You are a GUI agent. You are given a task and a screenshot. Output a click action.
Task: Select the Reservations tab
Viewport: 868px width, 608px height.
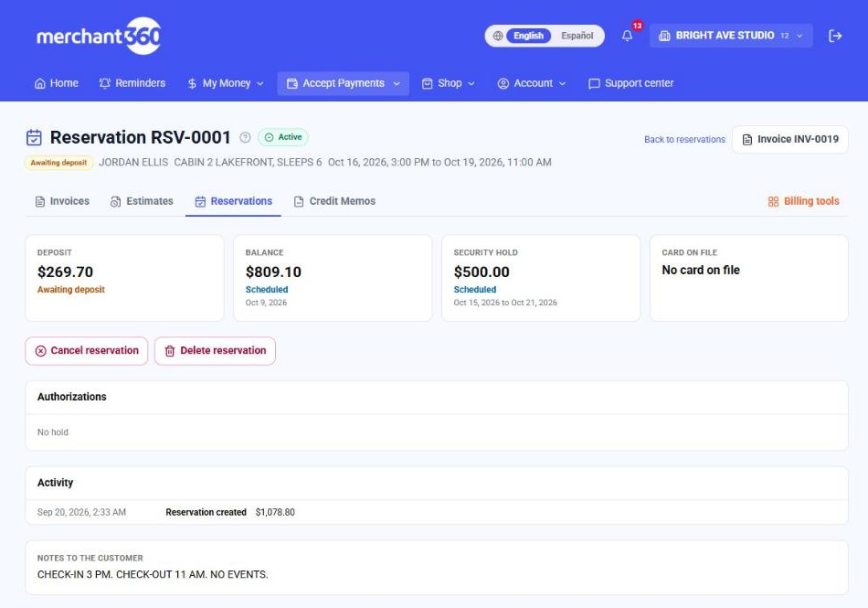233,201
